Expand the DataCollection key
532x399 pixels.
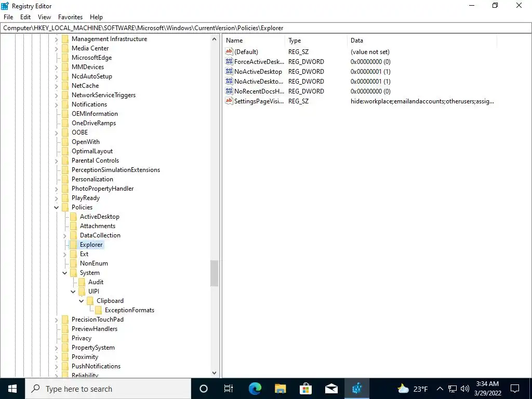pos(65,235)
